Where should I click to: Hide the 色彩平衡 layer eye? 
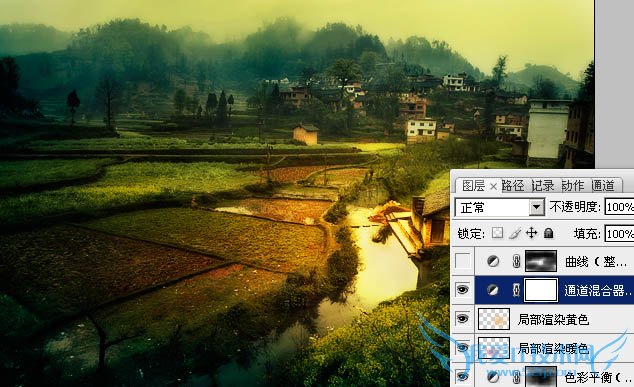click(463, 376)
